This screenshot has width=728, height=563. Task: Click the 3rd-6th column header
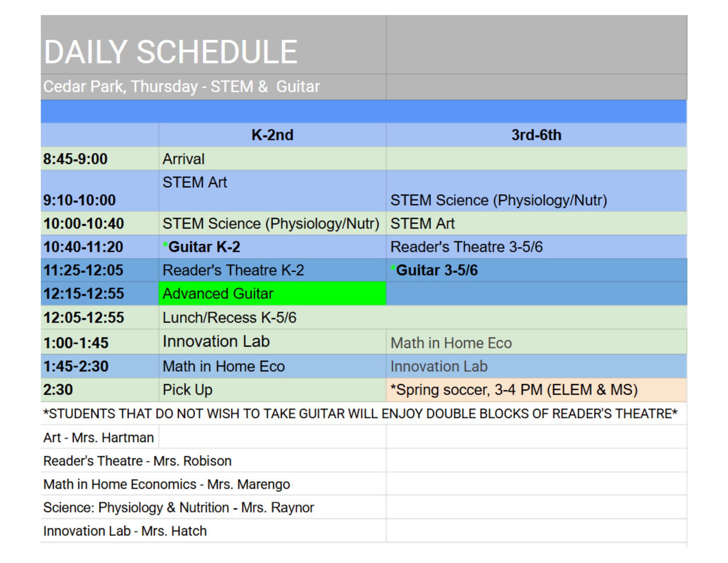(x=536, y=135)
